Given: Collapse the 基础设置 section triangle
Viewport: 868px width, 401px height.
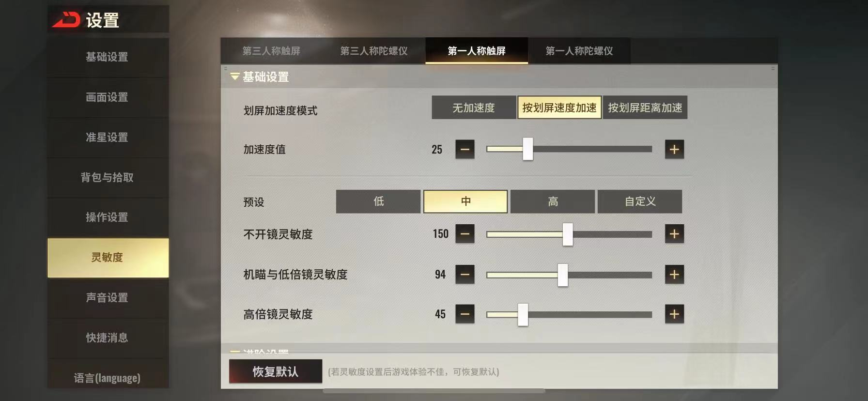Looking at the screenshot, I should point(235,77).
